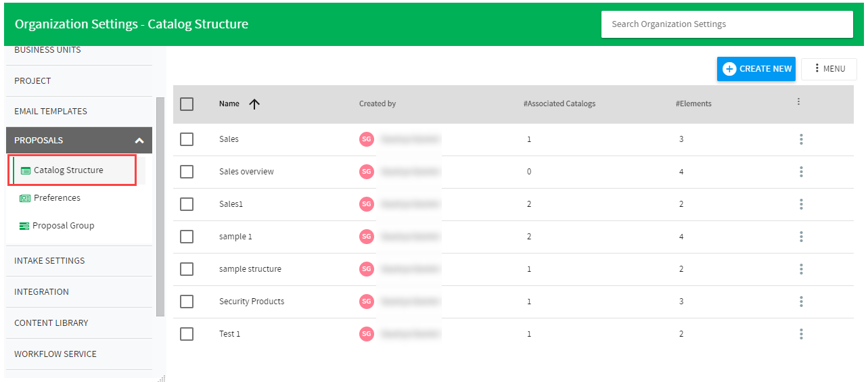Check the Security Products row checkbox

(x=187, y=302)
